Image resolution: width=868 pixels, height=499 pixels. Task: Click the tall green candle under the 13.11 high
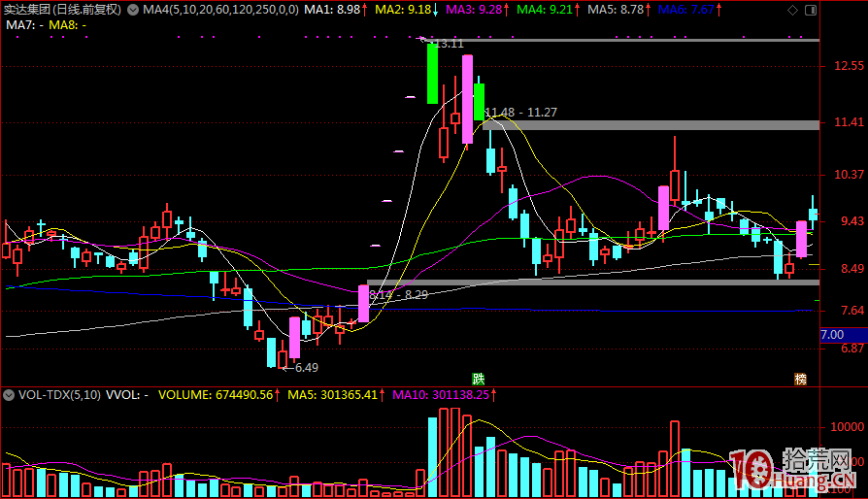click(432, 74)
